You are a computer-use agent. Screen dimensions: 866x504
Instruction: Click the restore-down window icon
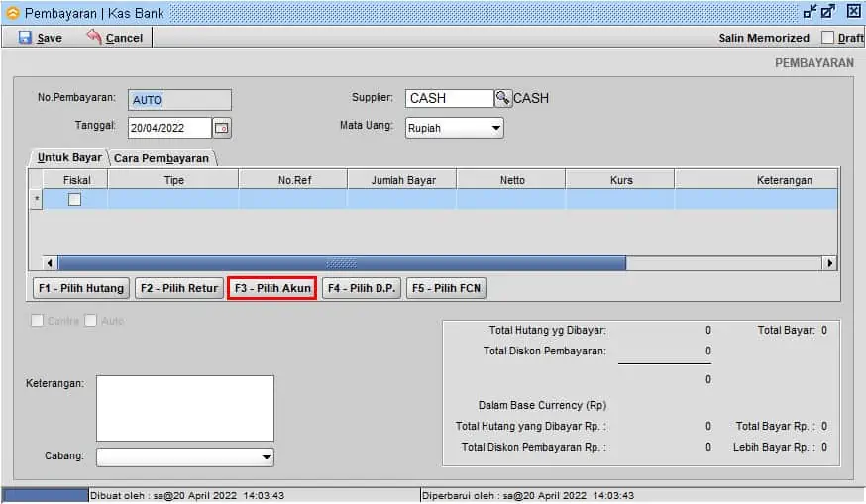811,12
